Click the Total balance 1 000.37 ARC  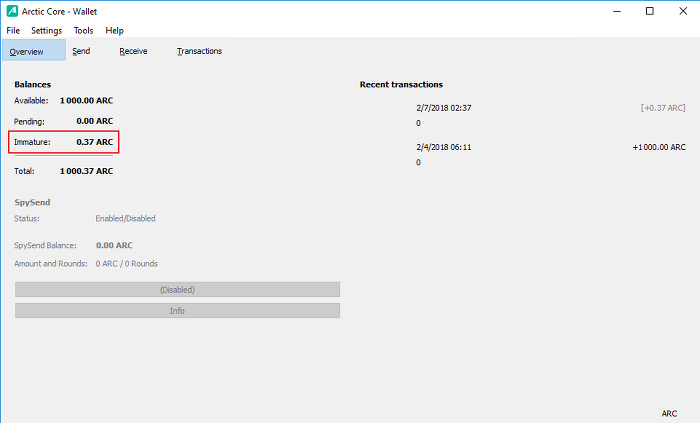click(86, 171)
